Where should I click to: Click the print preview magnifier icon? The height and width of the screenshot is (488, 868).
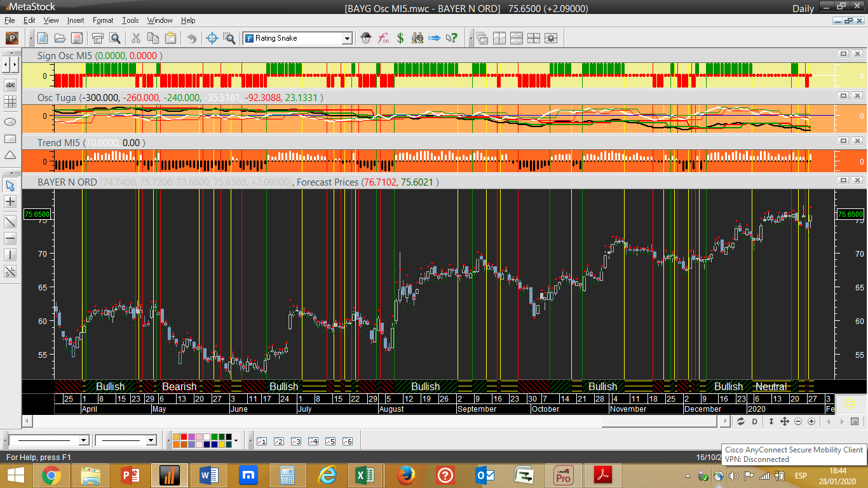tap(115, 38)
